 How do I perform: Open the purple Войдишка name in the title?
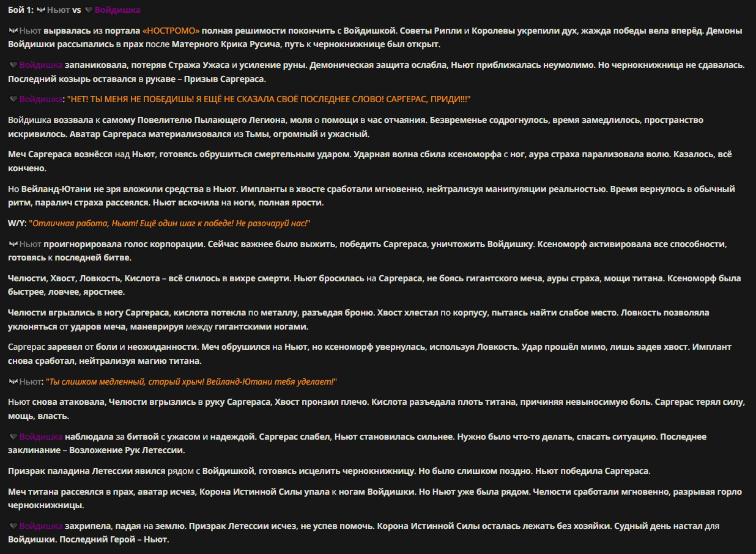(117, 10)
